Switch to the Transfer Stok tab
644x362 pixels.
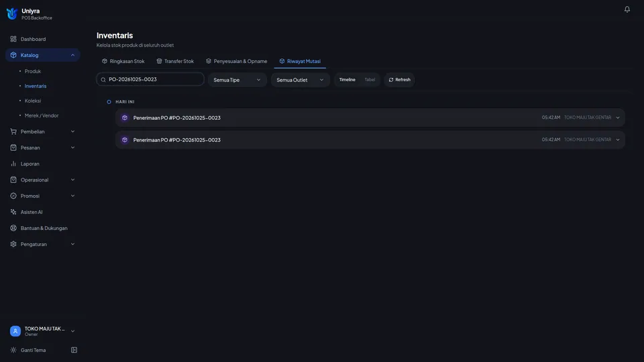pos(175,61)
